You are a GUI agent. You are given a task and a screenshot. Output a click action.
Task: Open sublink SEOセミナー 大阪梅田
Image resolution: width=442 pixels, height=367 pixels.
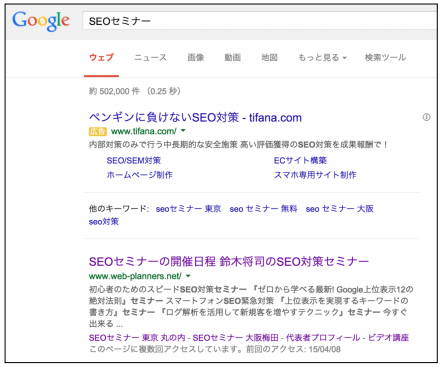pos(235,338)
